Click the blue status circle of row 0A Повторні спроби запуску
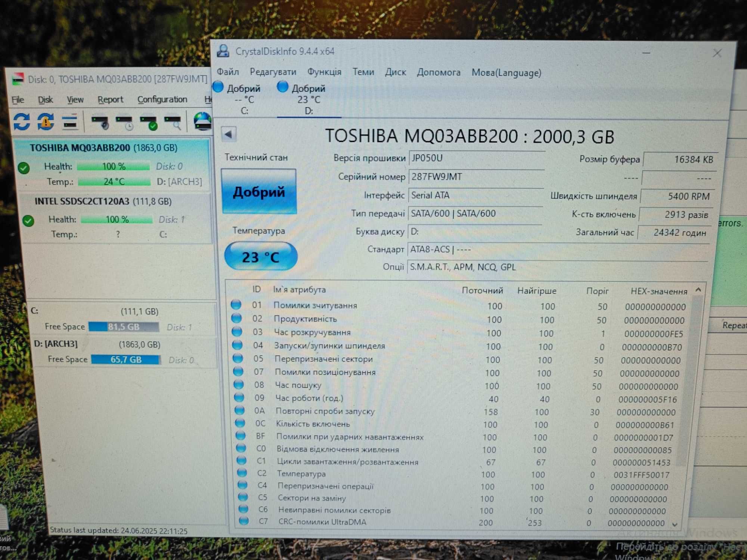The height and width of the screenshot is (560, 747). pyautogui.click(x=239, y=410)
